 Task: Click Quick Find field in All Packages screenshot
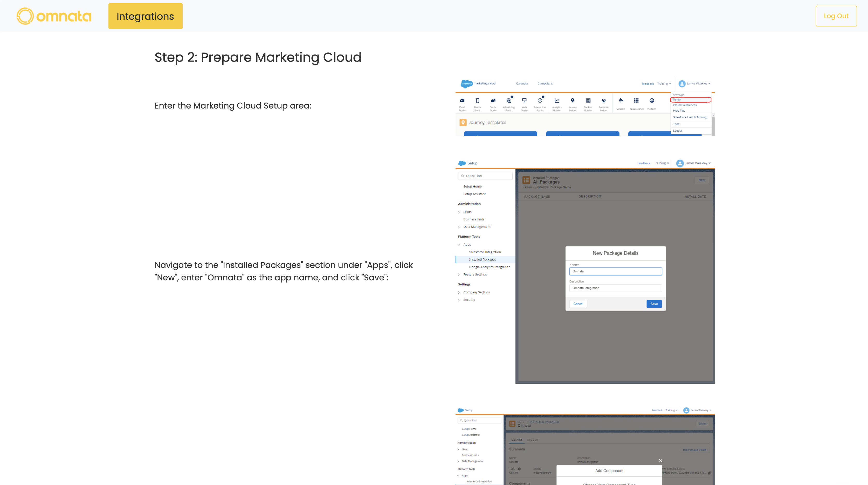[485, 176]
